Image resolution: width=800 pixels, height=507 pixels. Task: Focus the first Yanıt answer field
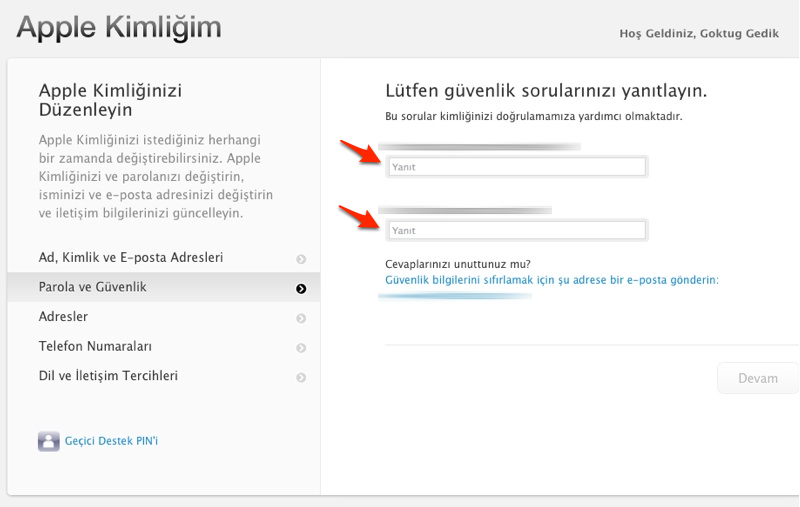(x=516, y=167)
